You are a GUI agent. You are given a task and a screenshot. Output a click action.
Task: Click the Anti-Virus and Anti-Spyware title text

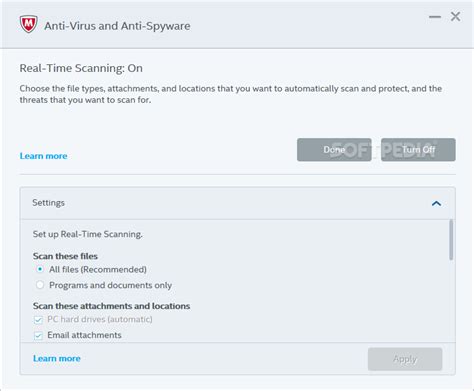[x=117, y=26]
